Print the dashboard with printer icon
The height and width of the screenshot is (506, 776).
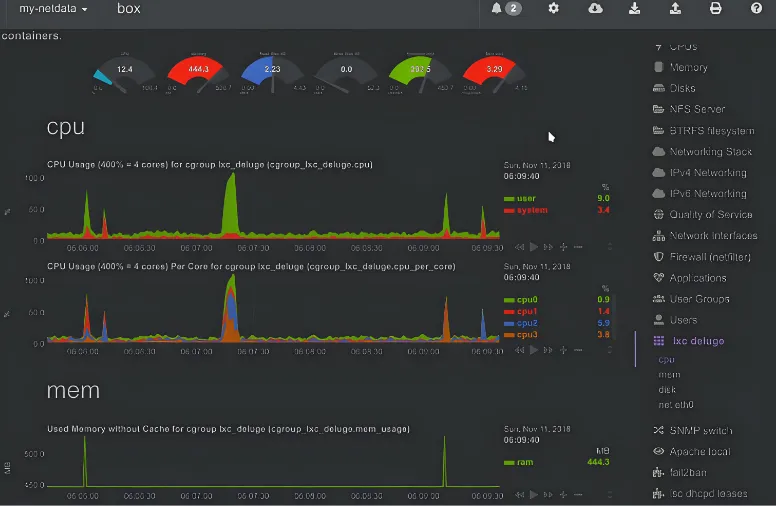[716, 8]
